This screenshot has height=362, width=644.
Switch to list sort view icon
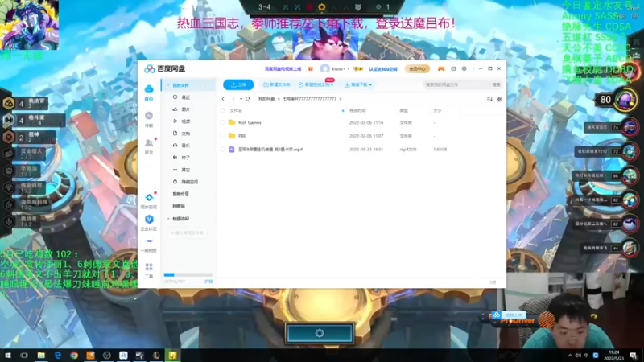(x=489, y=99)
